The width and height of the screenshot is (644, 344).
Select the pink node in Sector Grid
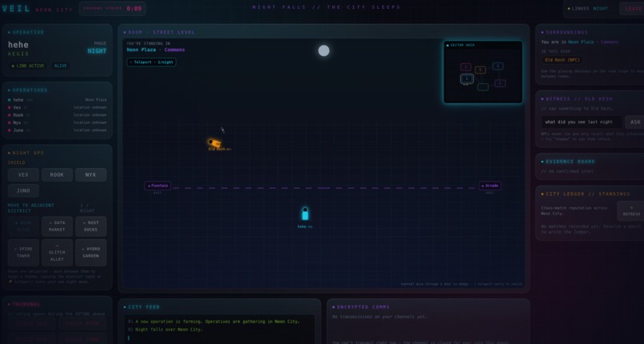click(x=466, y=67)
